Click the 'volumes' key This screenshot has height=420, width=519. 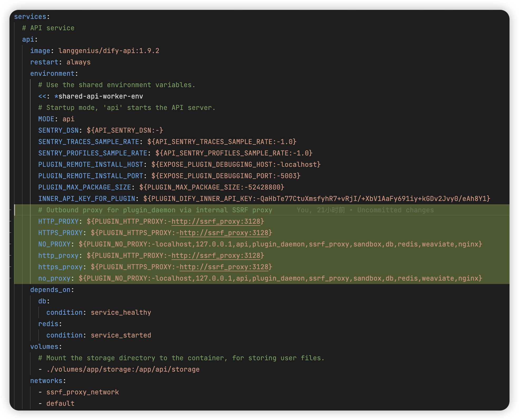click(x=44, y=347)
